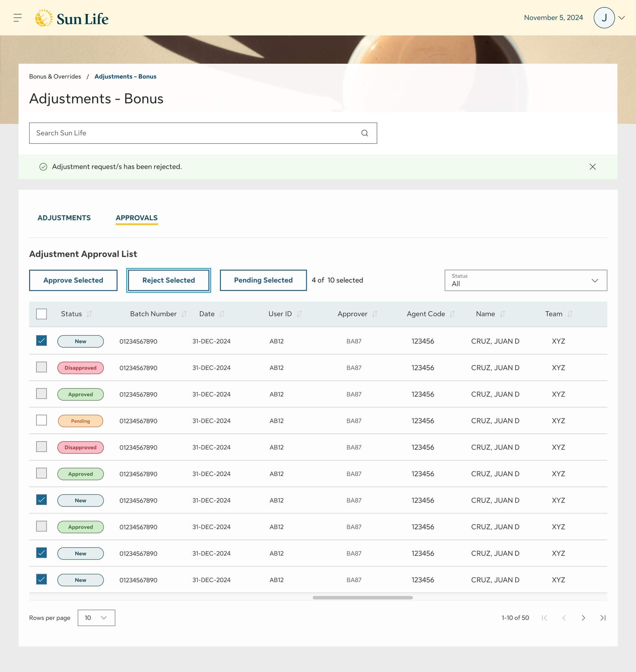Jump to last page of results
Image resolution: width=636 pixels, height=672 pixels.
click(603, 618)
